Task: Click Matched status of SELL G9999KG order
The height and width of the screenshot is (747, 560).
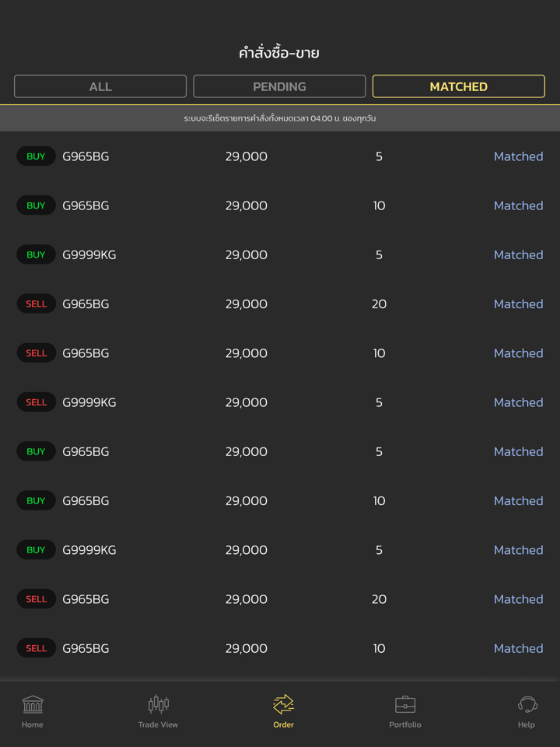Action: [518, 402]
